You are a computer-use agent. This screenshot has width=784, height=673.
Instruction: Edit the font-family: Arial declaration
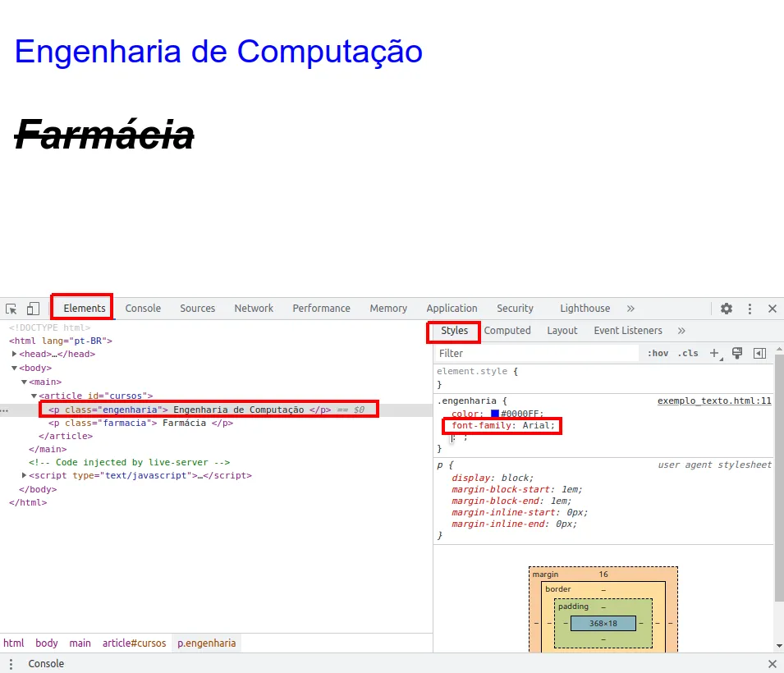503,425
